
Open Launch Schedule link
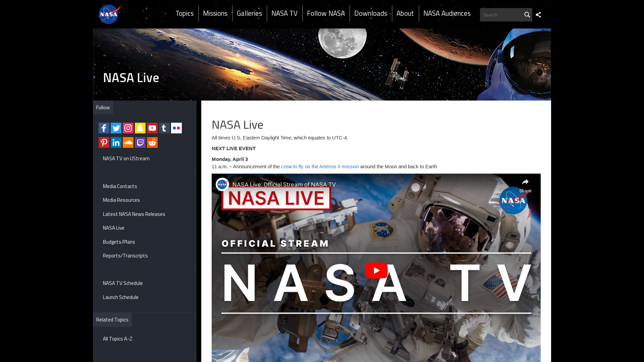tap(120, 297)
